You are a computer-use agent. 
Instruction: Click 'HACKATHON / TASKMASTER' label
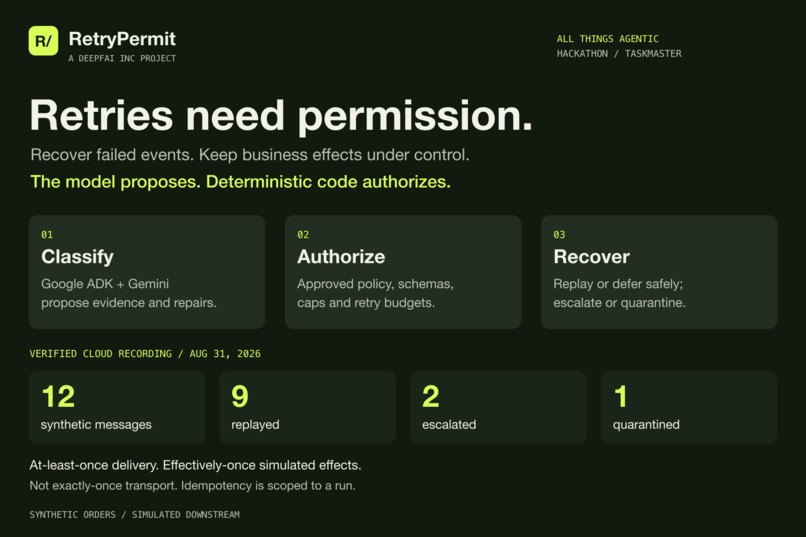619,53
